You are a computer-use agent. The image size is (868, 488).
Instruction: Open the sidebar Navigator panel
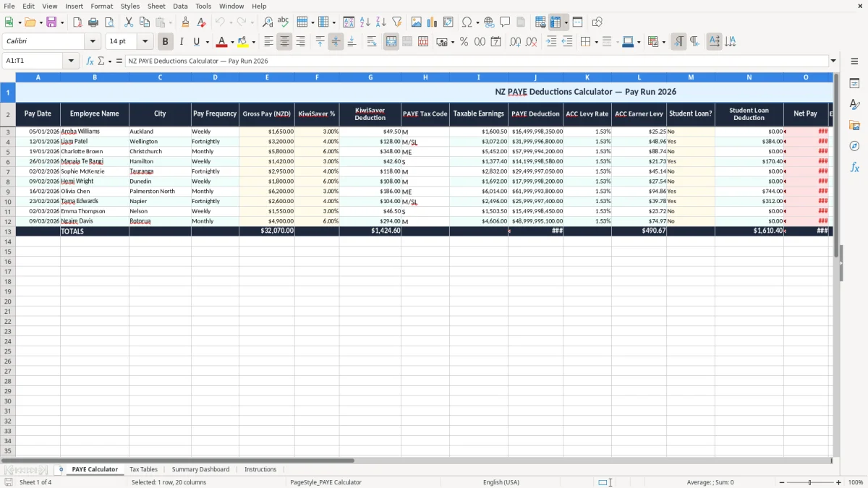(854, 146)
